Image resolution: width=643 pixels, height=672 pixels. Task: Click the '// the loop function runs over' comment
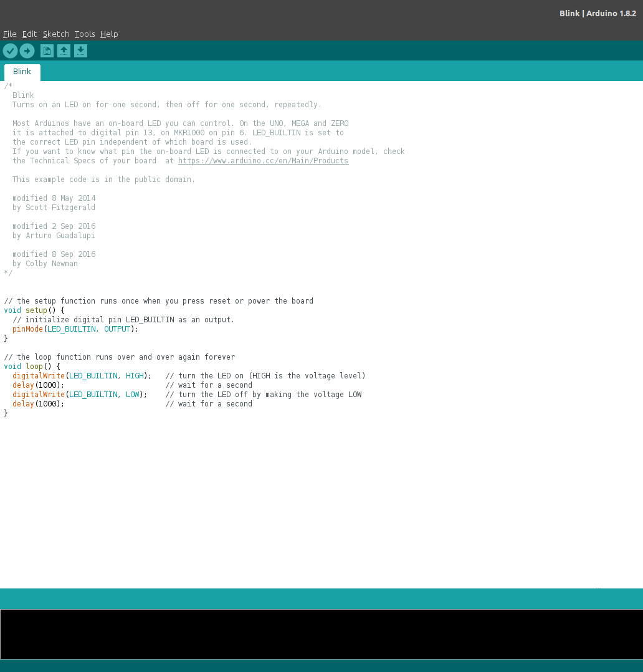(x=120, y=357)
